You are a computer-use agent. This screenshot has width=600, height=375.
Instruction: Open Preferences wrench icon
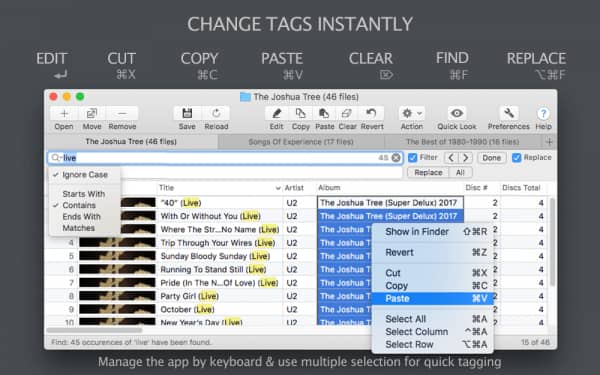(x=509, y=113)
